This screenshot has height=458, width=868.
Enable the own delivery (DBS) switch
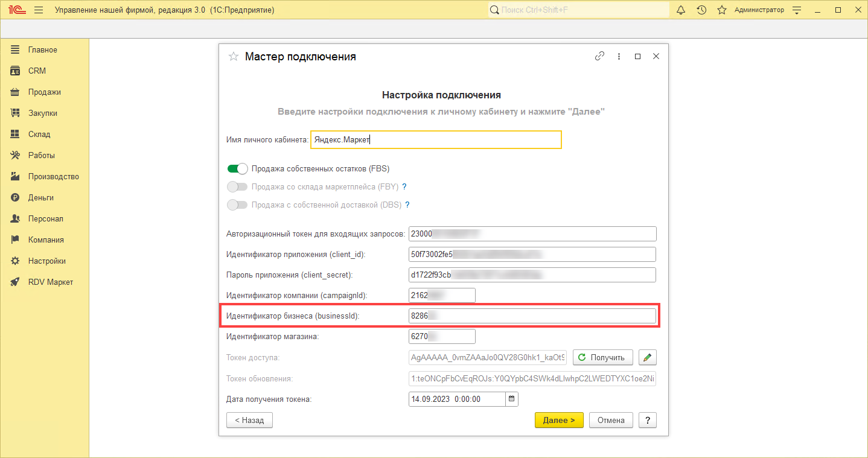tap(237, 205)
